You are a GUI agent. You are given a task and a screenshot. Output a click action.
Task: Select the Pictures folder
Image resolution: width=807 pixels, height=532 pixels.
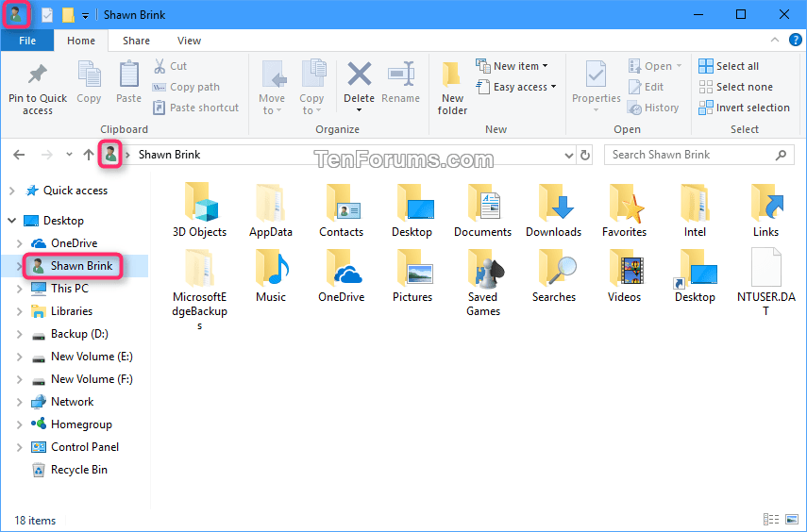tap(412, 275)
